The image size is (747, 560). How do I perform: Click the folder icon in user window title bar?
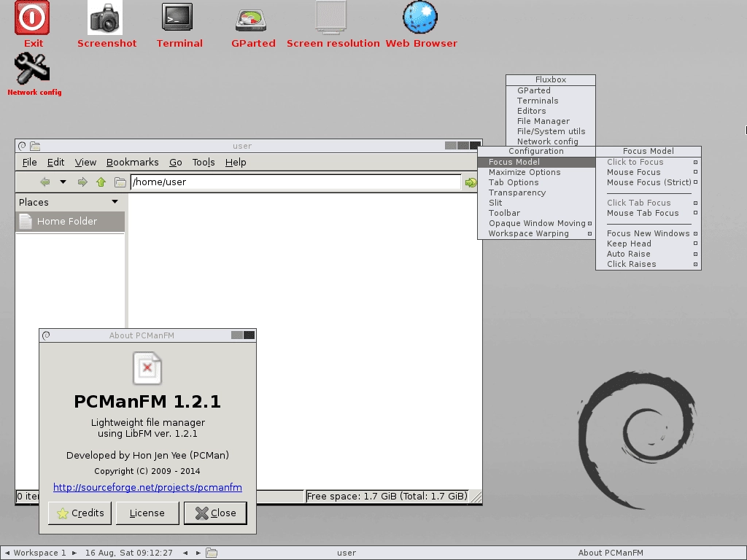(x=35, y=146)
